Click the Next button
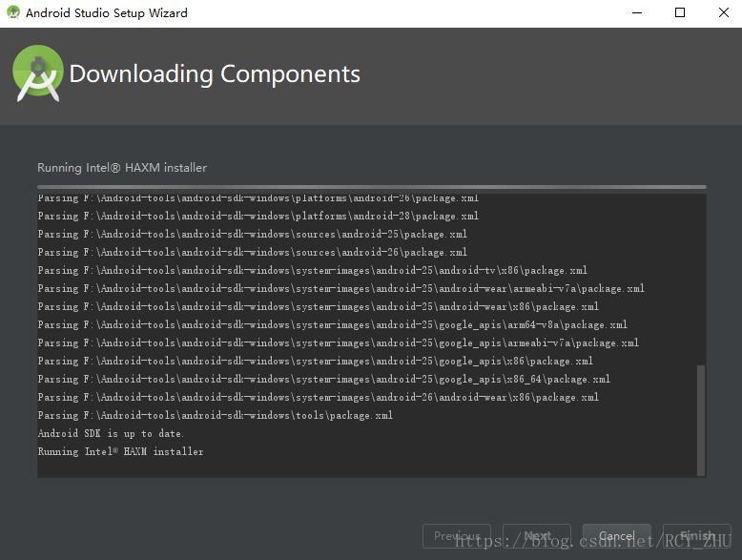 pyautogui.click(x=537, y=536)
